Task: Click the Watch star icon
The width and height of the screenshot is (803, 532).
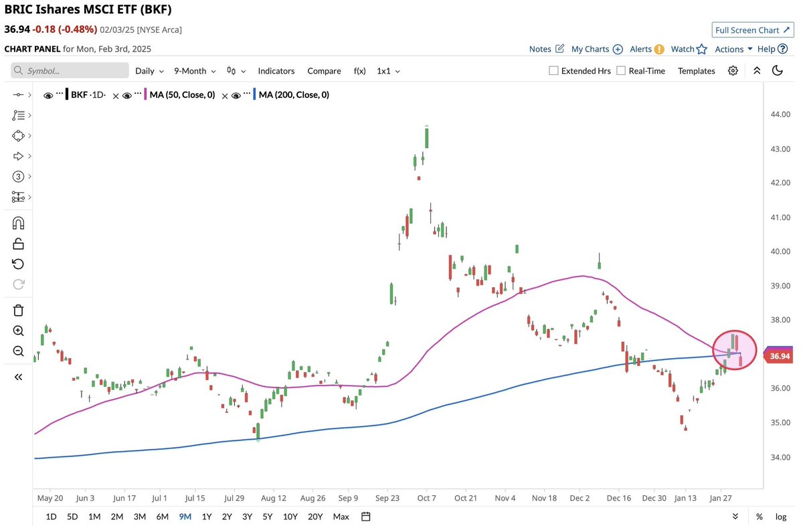Action: (701, 49)
